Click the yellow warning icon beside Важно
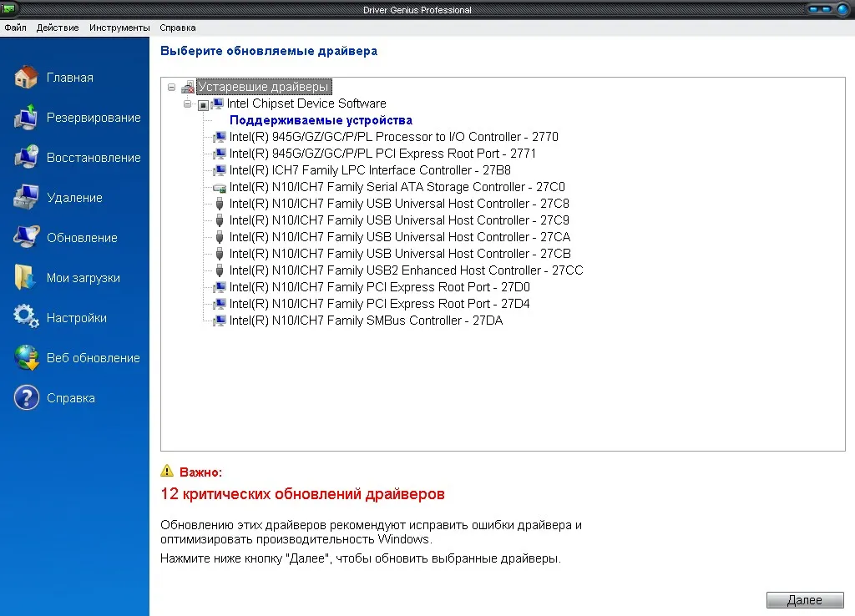This screenshot has height=616, width=855. click(x=167, y=471)
